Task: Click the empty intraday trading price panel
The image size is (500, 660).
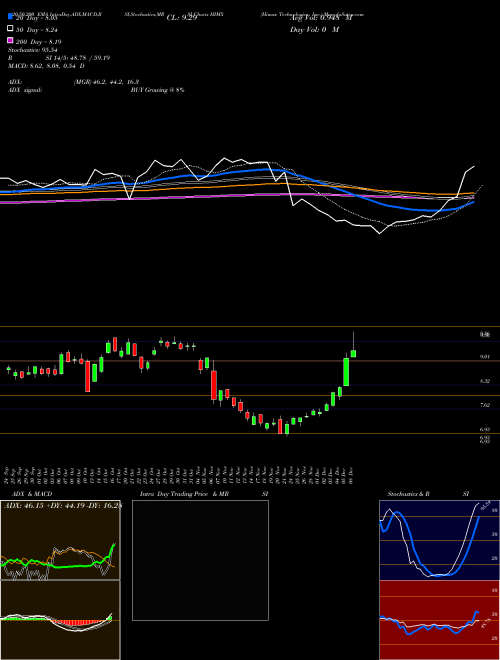Action: pyautogui.click(x=200, y=560)
